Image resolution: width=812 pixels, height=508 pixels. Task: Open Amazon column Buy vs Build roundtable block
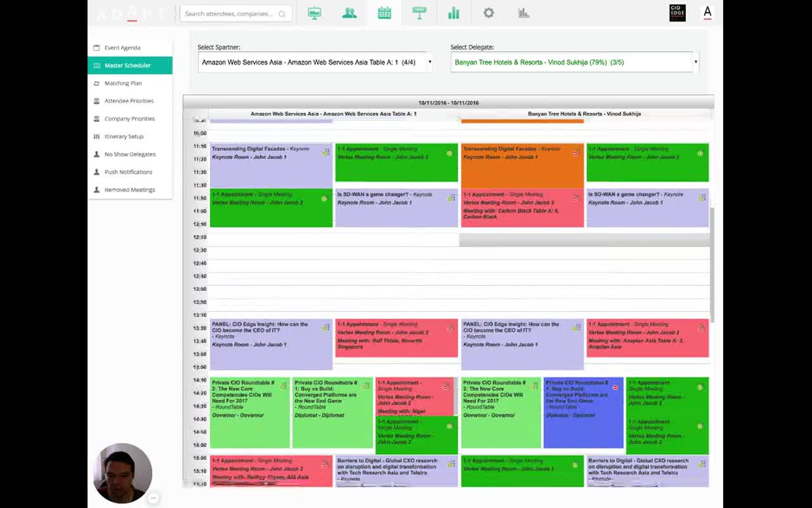332,413
